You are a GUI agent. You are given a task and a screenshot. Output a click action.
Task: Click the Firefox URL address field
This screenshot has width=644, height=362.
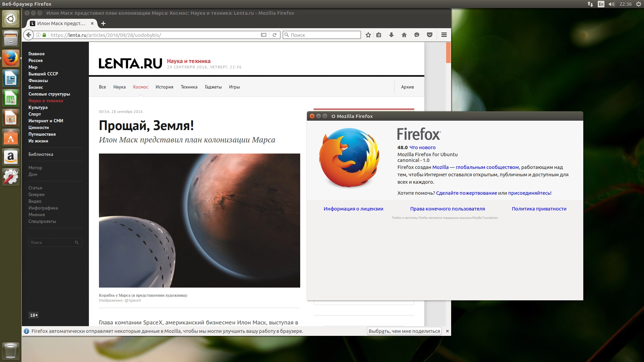[154, 35]
